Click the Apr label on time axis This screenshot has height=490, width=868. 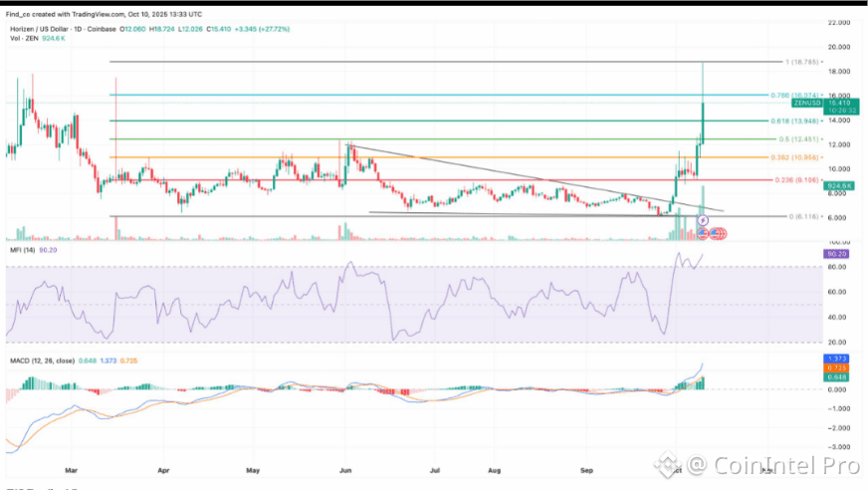pos(163,471)
